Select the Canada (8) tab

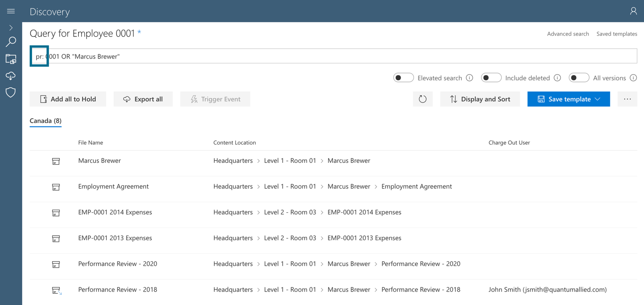[x=45, y=121]
